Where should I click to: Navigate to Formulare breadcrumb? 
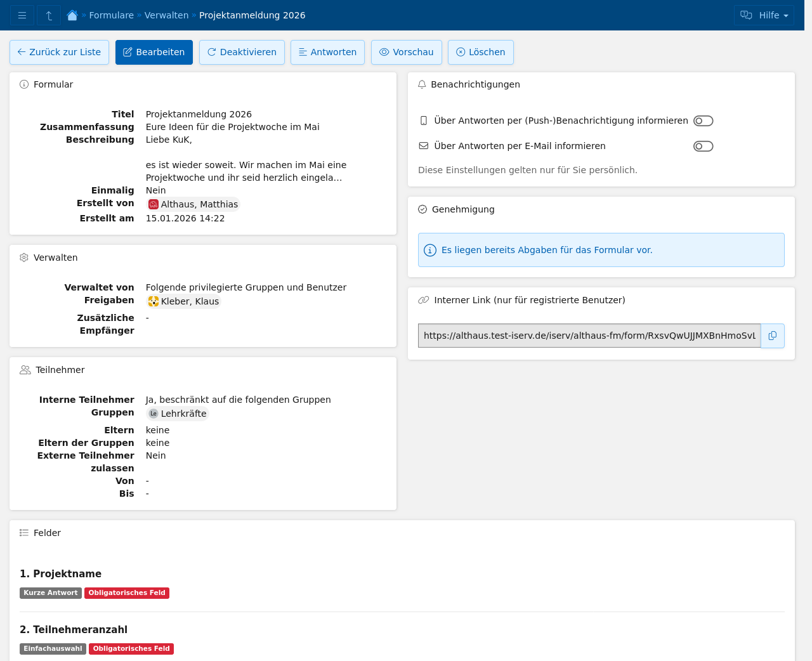(x=111, y=15)
